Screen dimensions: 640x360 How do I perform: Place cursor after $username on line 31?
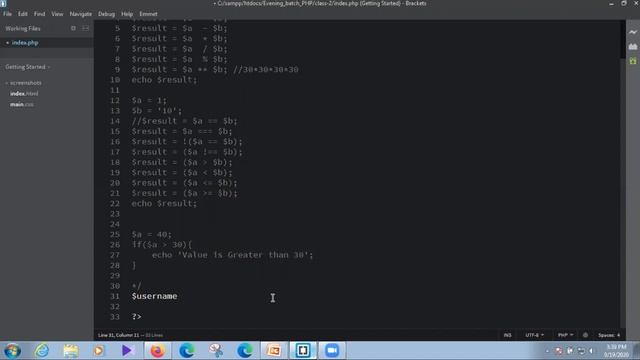tap(178, 296)
